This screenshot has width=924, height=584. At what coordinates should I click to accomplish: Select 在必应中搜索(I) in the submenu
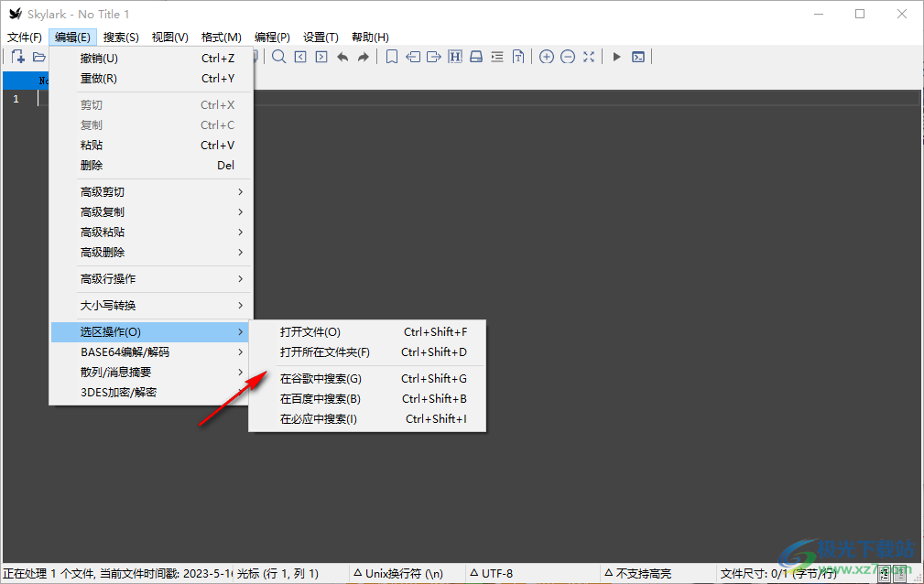click(367, 418)
